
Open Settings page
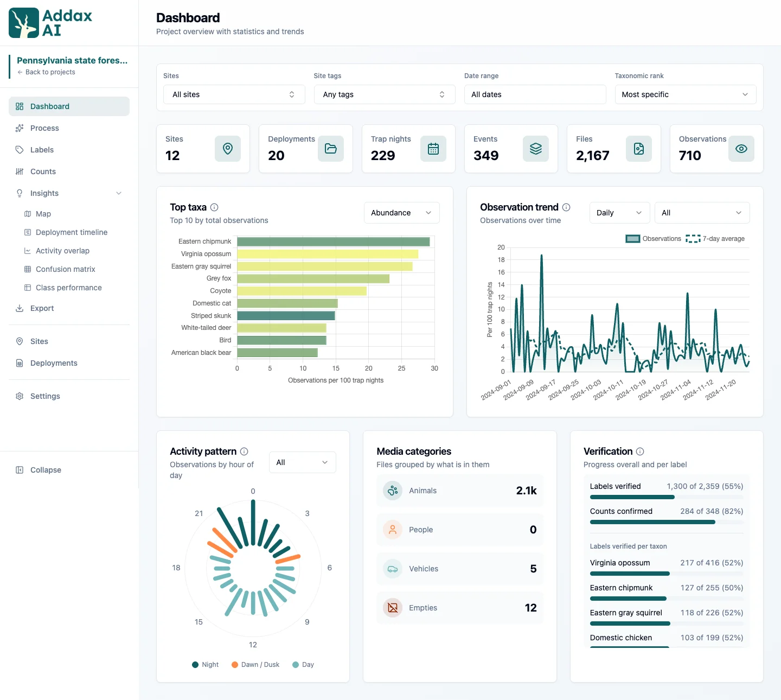point(69,396)
